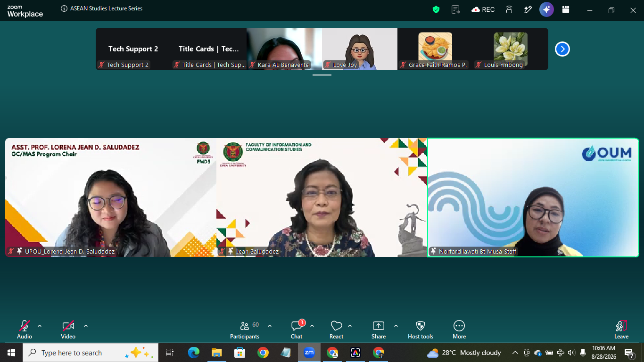The width and height of the screenshot is (644, 362).
Task: Select Kara AL Benavente video thumbnail
Action: [x=284, y=49]
